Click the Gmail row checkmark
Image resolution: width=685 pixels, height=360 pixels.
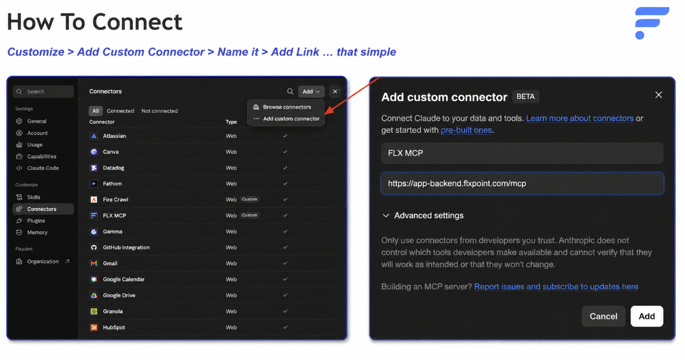pyautogui.click(x=285, y=263)
